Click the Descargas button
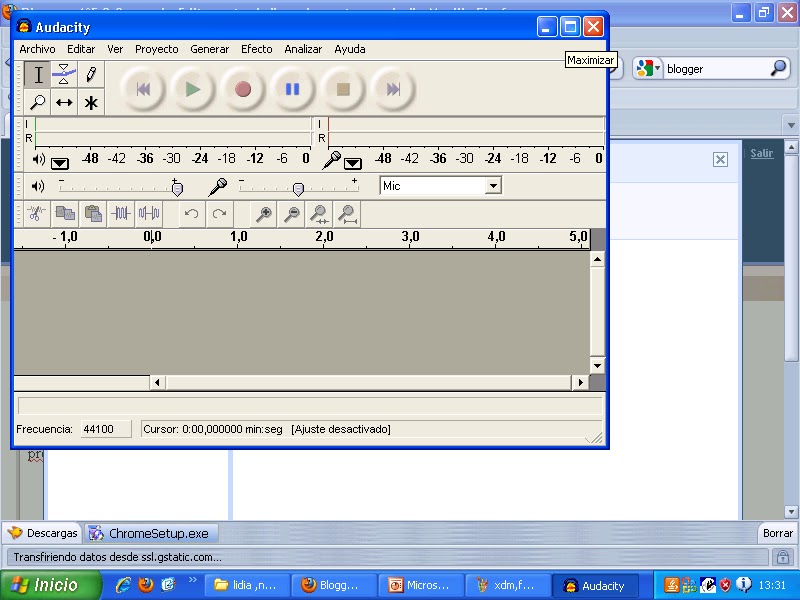The width and height of the screenshot is (800, 600). point(42,533)
